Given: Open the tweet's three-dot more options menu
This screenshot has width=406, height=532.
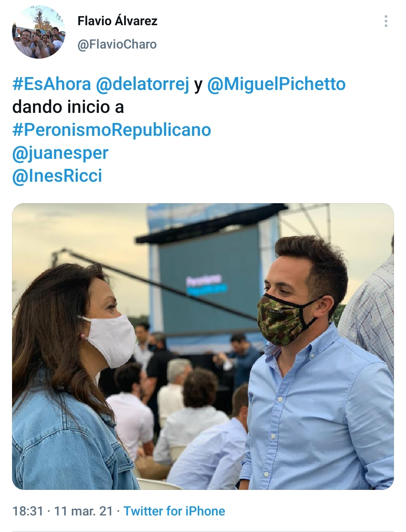Looking at the screenshot, I should coord(386,21).
